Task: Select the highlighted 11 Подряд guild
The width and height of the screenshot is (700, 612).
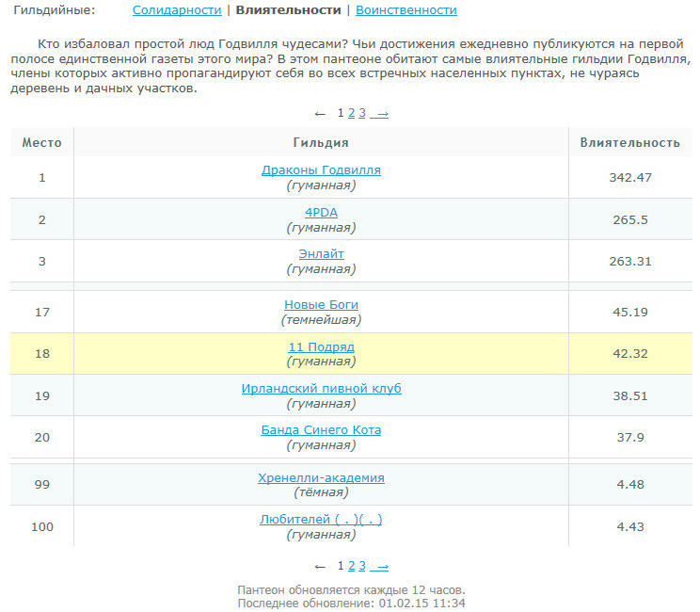Action: coord(321,347)
